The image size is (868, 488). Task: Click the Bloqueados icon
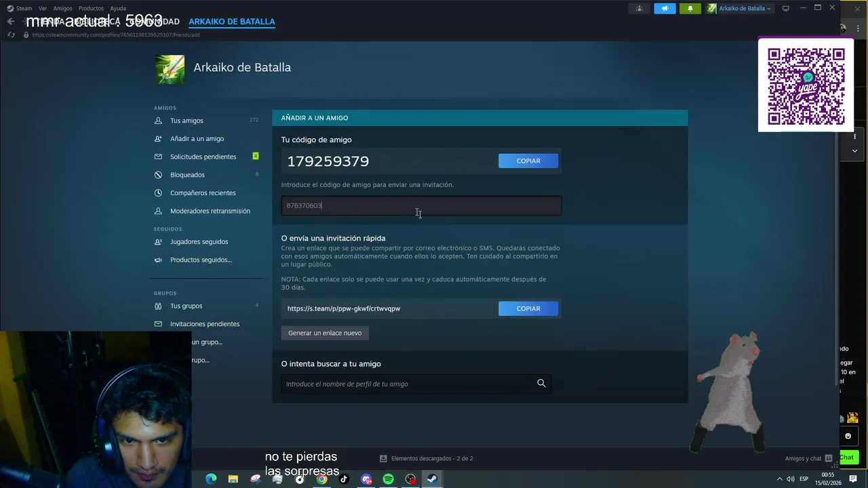coord(158,175)
